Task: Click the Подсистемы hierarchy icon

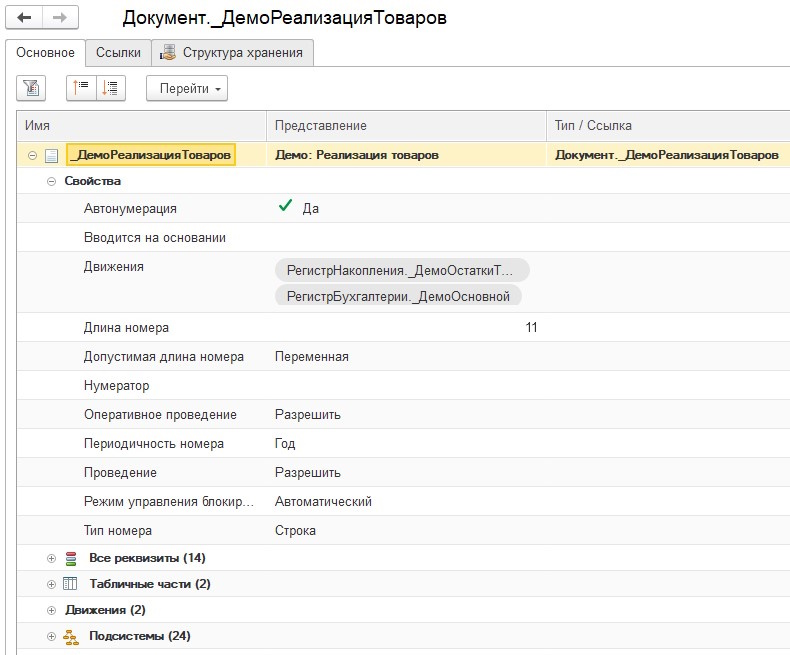Action: tap(71, 637)
